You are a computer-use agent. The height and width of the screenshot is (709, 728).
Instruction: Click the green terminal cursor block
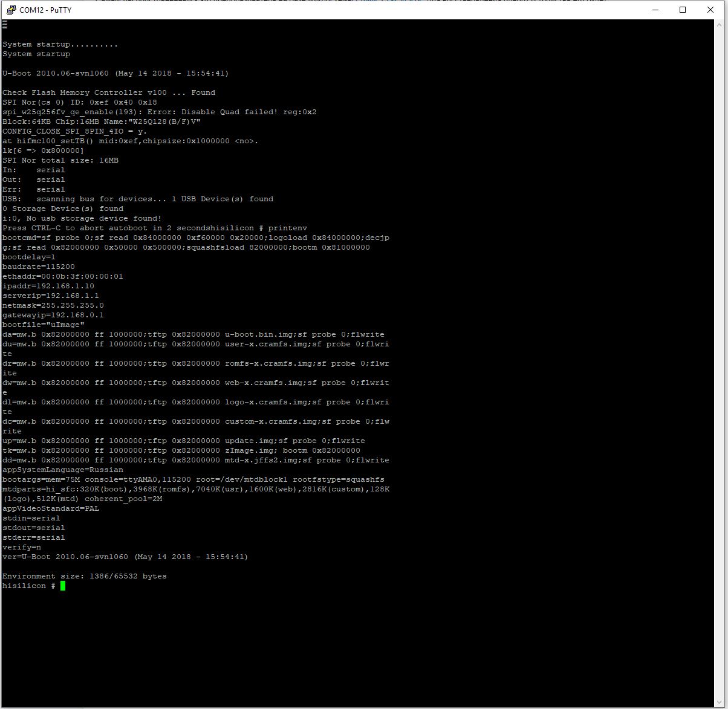click(63, 586)
